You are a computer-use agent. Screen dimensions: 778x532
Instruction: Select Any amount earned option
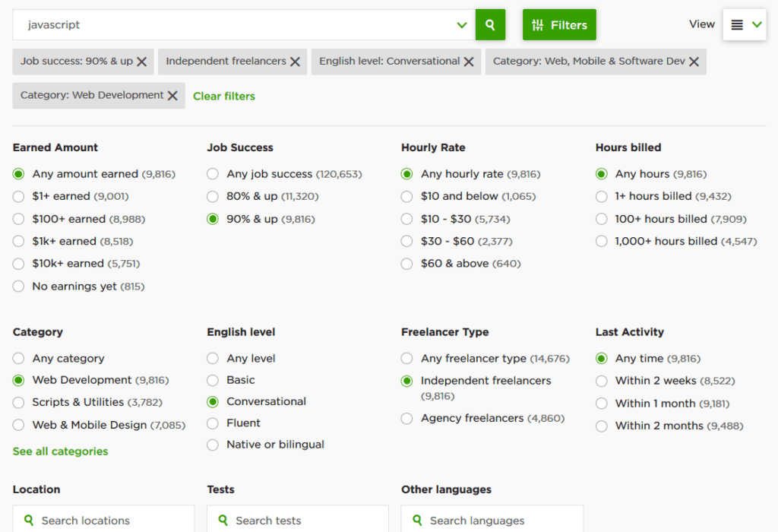click(x=18, y=174)
